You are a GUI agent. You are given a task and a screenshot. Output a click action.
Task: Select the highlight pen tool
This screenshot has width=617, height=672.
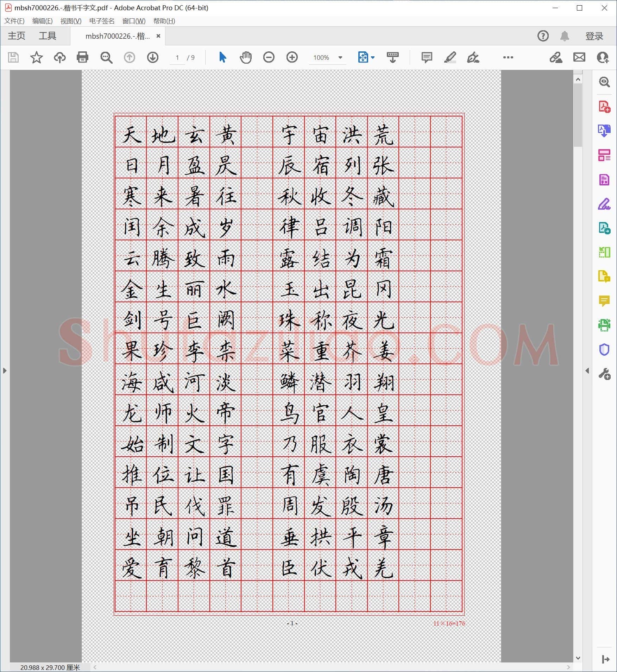(450, 57)
